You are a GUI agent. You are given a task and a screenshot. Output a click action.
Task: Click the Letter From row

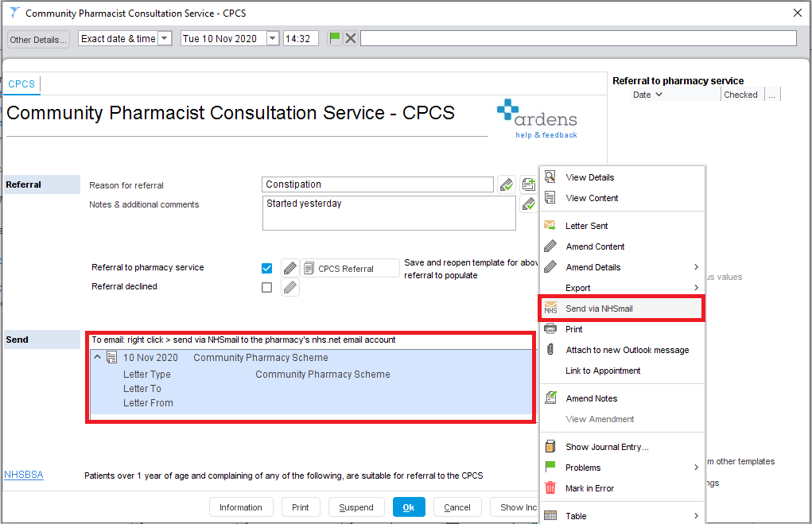[x=311, y=403]
